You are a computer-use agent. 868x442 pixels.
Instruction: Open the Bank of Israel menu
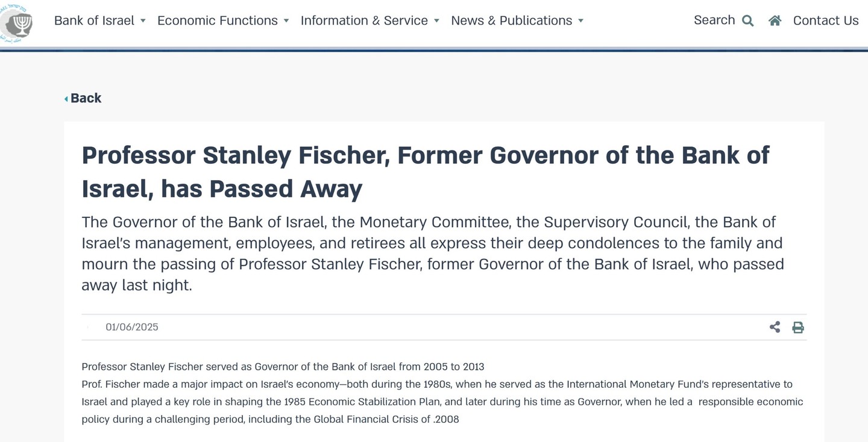click(94, 20)
